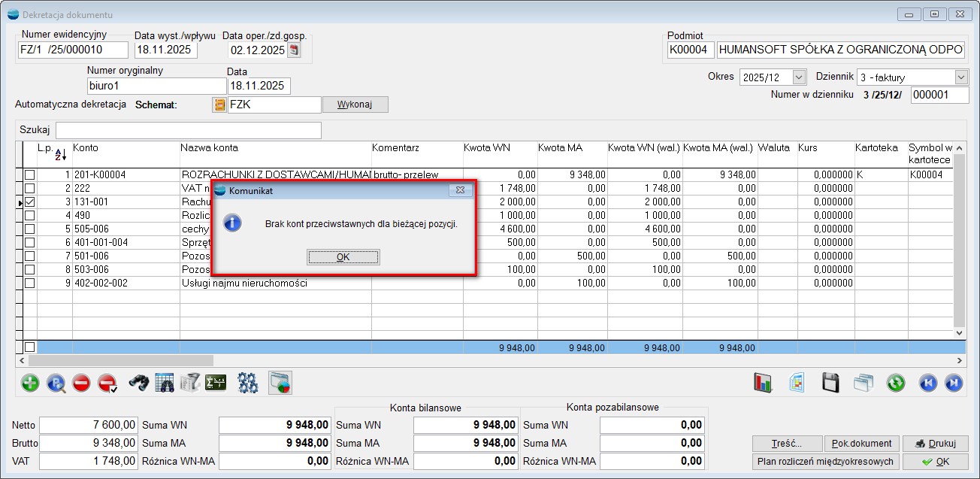
Task: Expand the Okres 2025/12 dropdown
Action: 799,77
